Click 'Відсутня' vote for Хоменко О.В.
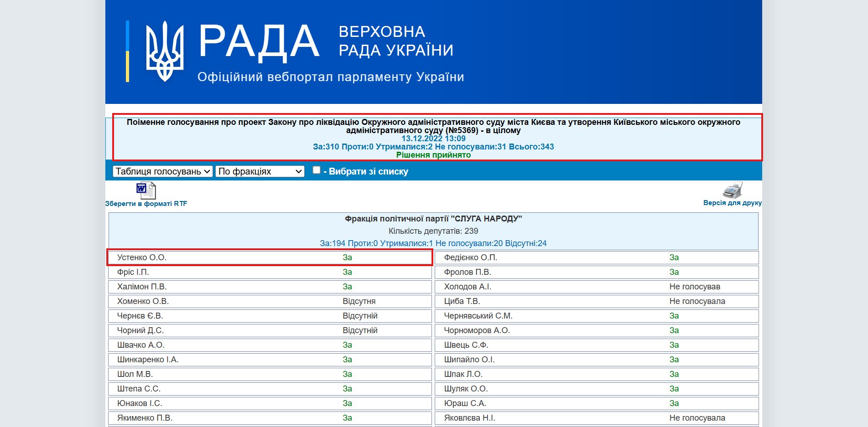The height and width of the screenshot is (427, 868). point(359,301)
